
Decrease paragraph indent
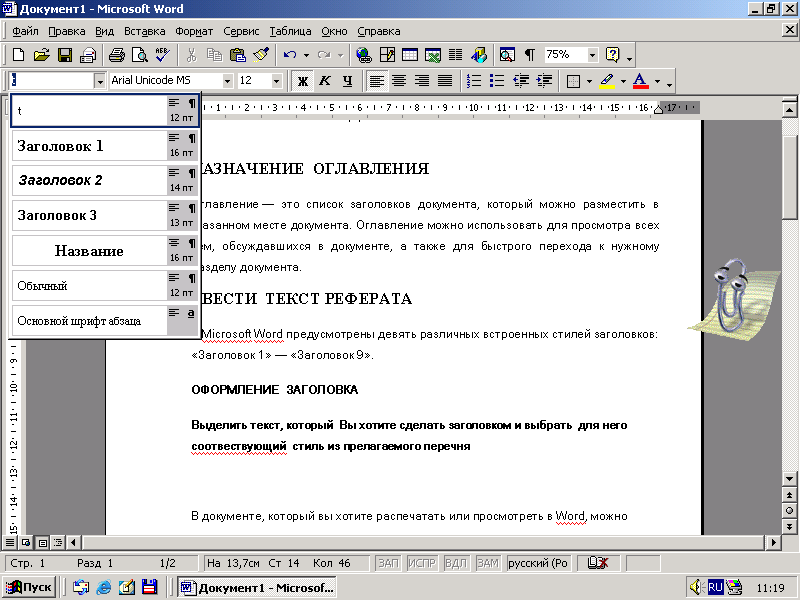click(521, 81)
